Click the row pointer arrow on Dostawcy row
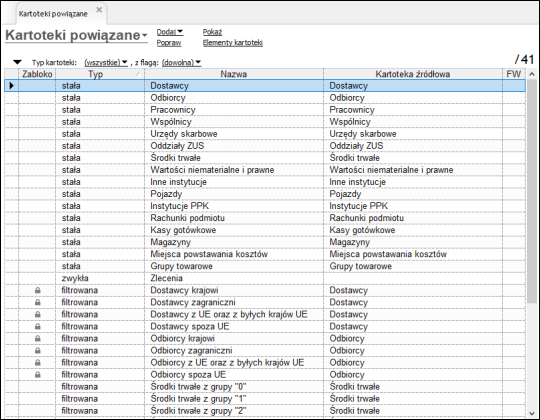540x420 pixels. point(11,86)
